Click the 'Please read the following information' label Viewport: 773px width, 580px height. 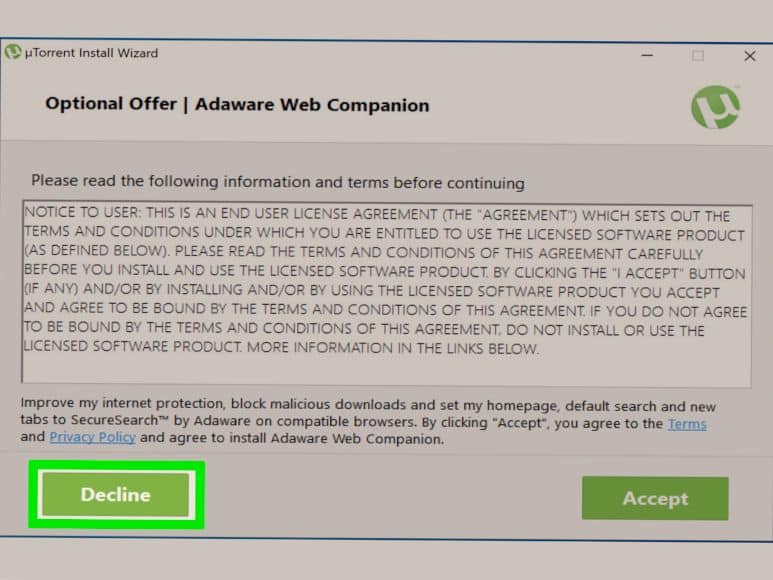click(278, 182)
